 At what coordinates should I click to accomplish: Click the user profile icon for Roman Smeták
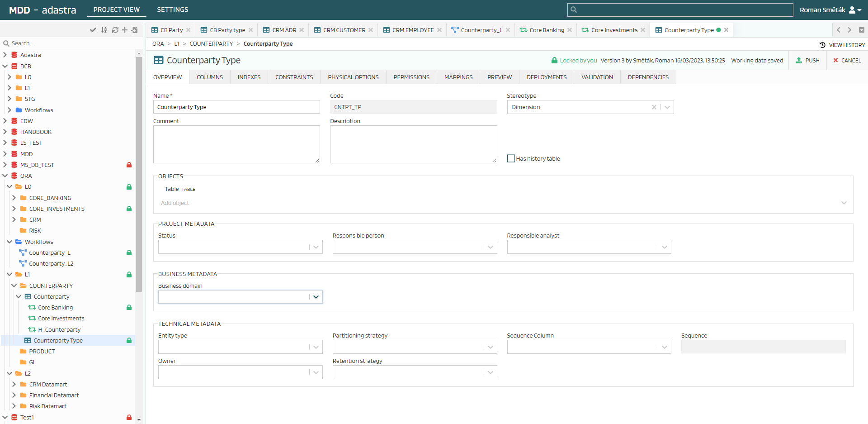point(852,10)
